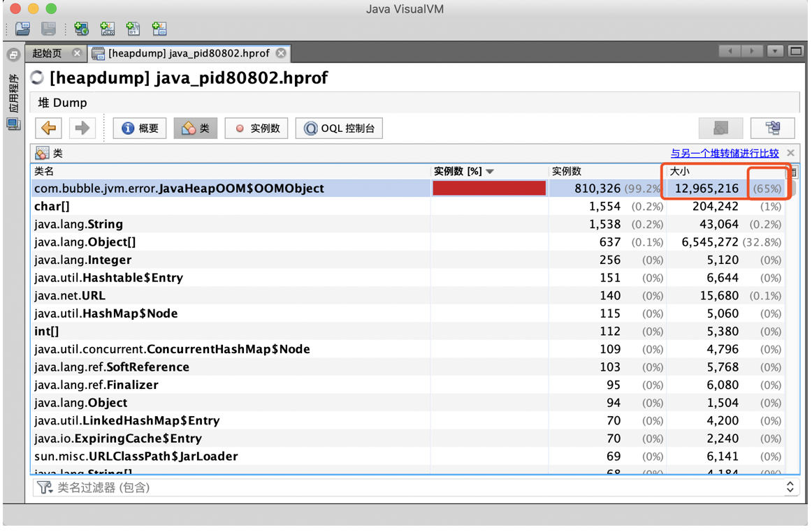Click the 实例数 [%] column sort arrow

tap(490, 171)
